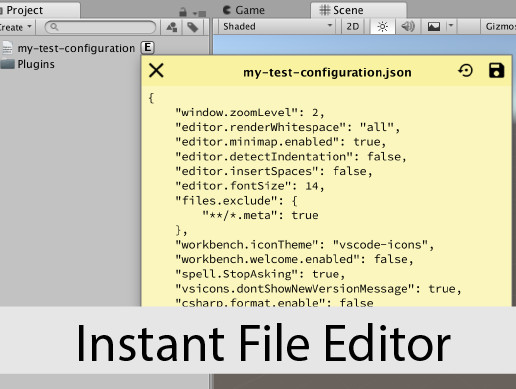Click the "spell.StopAsking" line

[x=260, y=274]
